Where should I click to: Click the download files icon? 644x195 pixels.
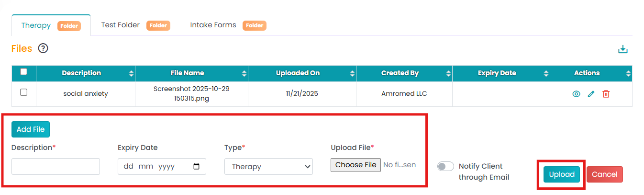622,49
